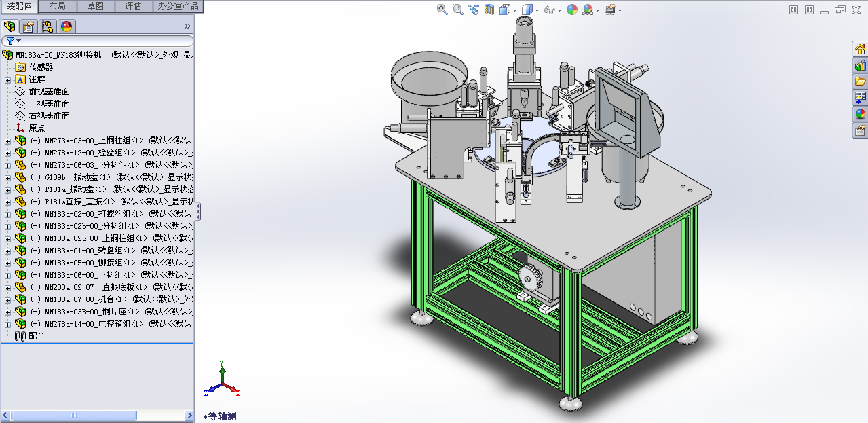Click the Zoom to Fit icon

tap(442, 10)
